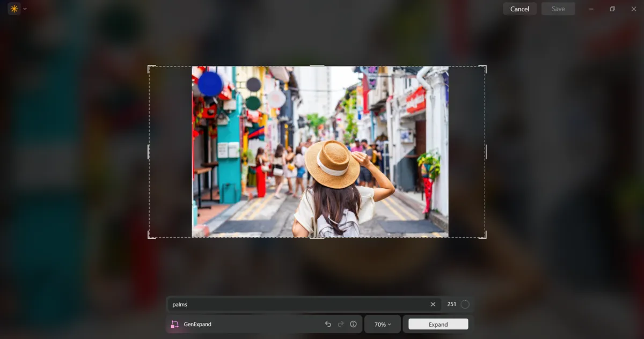The height and width of the screenshot is (339, 644).
Task: Focus the prompt field containing palms
Action: (301, 304)
